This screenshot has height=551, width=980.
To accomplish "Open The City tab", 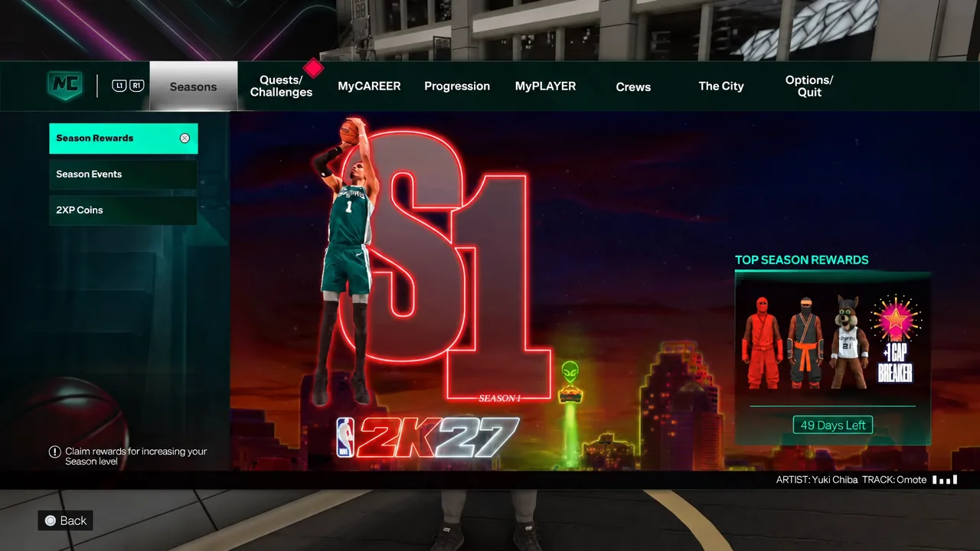I will click(721, 86).
